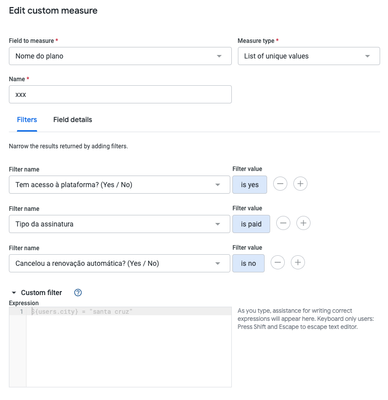Remove the 'Cancelou a renovação automática?' filter
This screenshot has width=388, height=400.
point(278,262)
